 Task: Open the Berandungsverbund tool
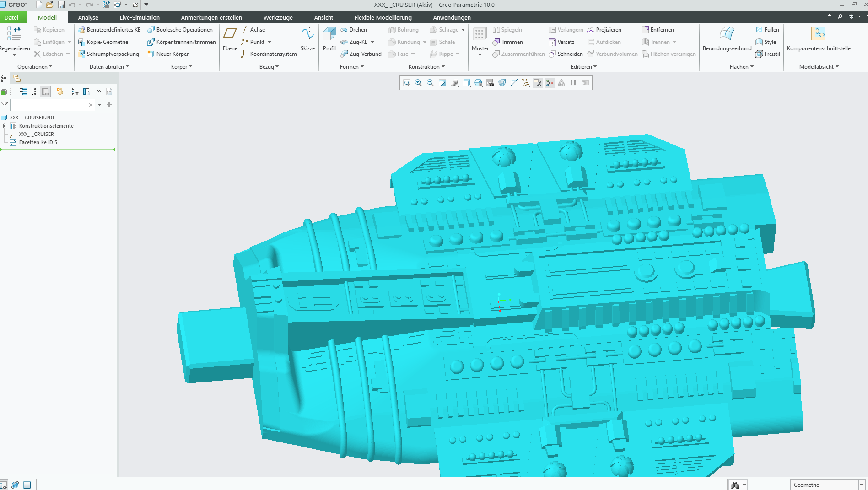(x=727, y=38)
